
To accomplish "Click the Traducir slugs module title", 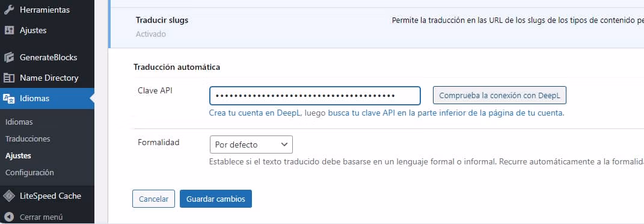I will (162, 20).
